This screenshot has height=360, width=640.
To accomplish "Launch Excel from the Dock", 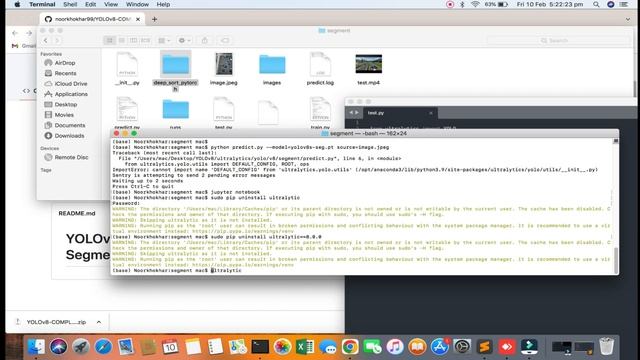I will (305, 347).
